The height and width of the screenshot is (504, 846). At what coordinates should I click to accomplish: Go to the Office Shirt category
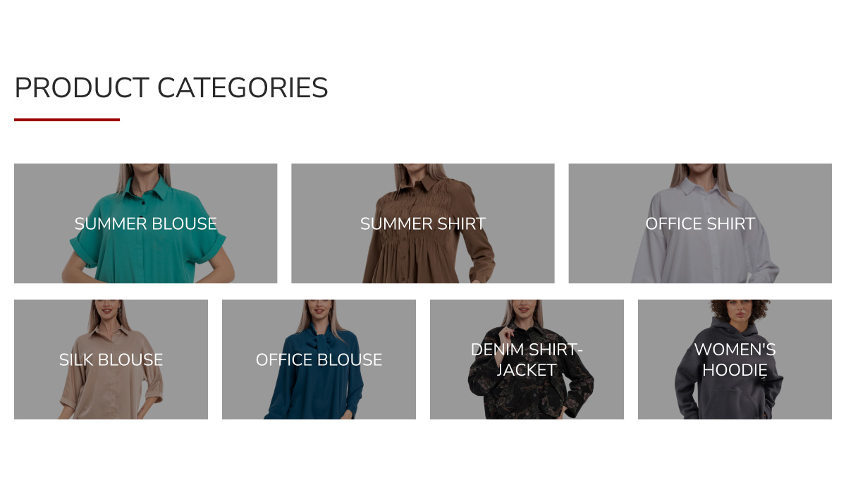(x=700, y=223)
